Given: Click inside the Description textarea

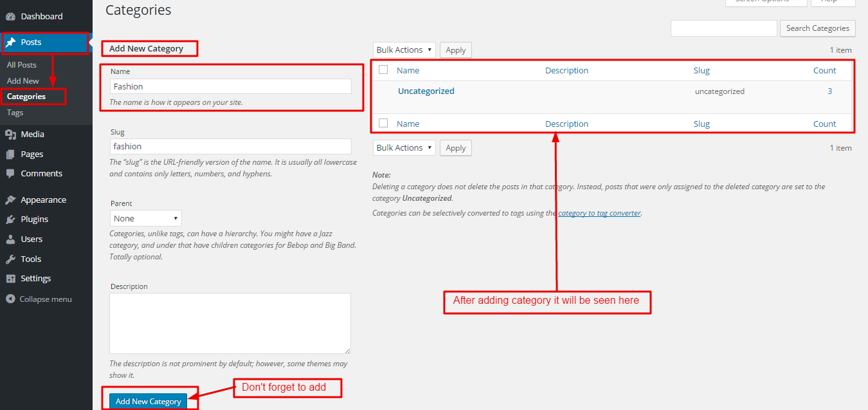Looking at the screenshot, I should click(230, 324).
